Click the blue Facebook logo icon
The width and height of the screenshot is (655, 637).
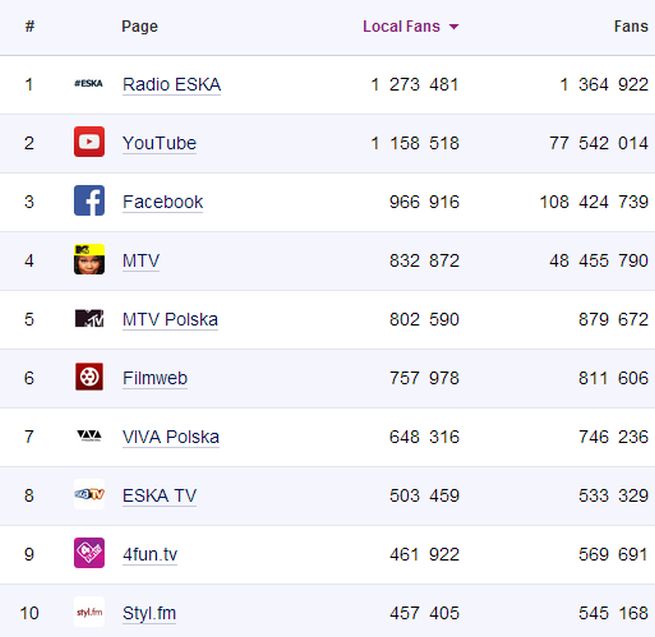(x=89, y=201)
